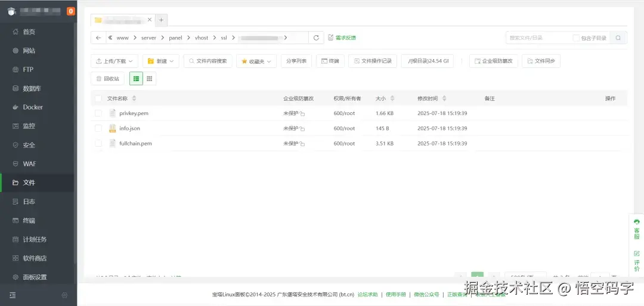
Task: Open the 回收站 recycle bin
Action: 107,79
